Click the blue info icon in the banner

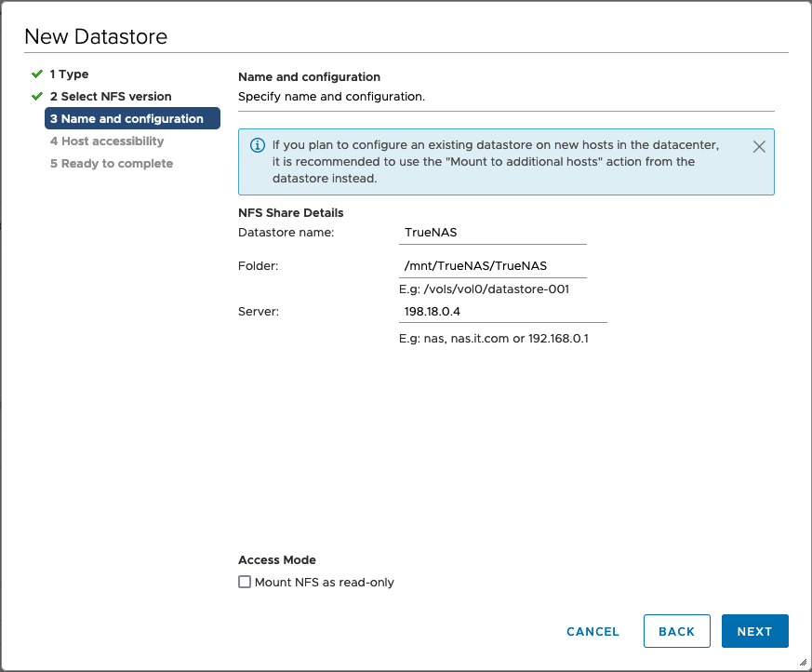click(258, 146)
